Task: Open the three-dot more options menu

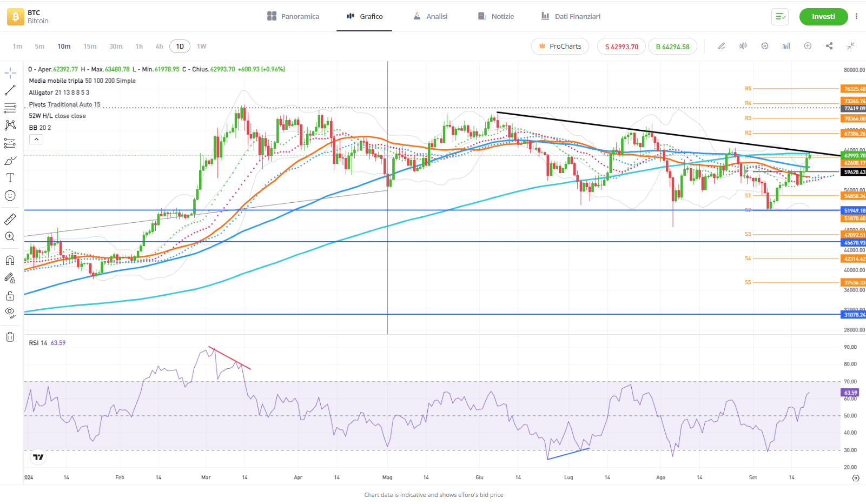Action: click(x=856, y=17)
